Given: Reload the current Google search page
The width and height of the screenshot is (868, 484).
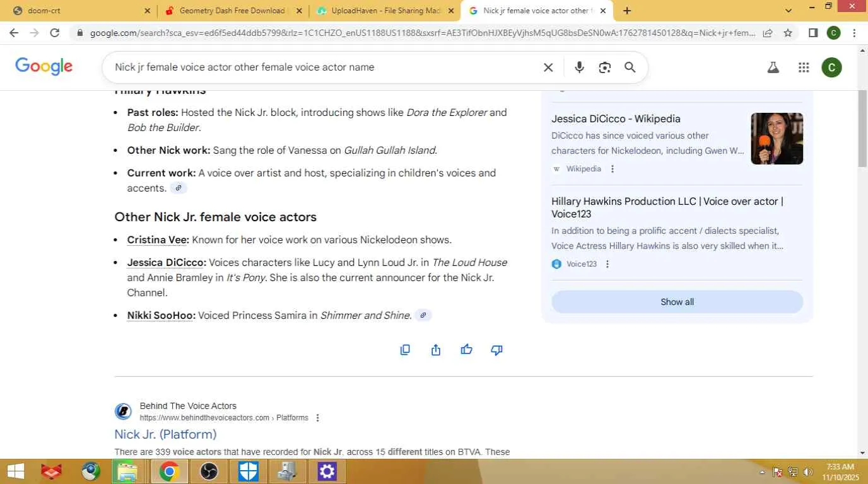Looking at the screenshot, I should pos(55,33).
